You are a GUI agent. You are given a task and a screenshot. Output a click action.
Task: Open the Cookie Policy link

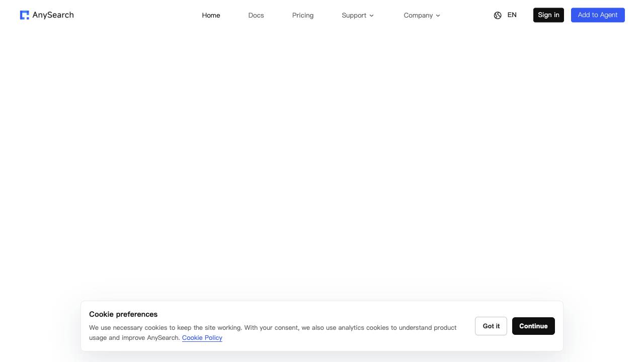(202, 337)
